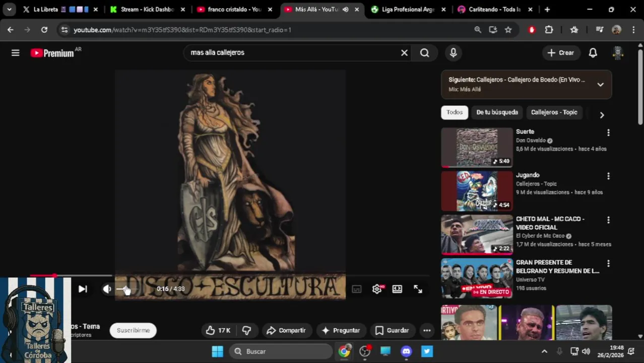Viewport: 644px width, 363px height.
Task: Open Chrome extensions puzzle icon
Action: coord(549,30)
